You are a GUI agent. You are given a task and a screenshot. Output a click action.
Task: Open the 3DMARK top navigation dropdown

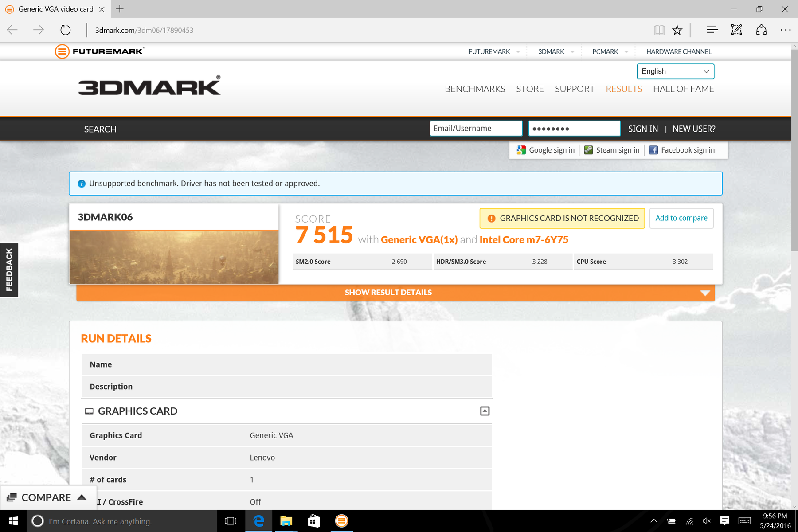556,52
